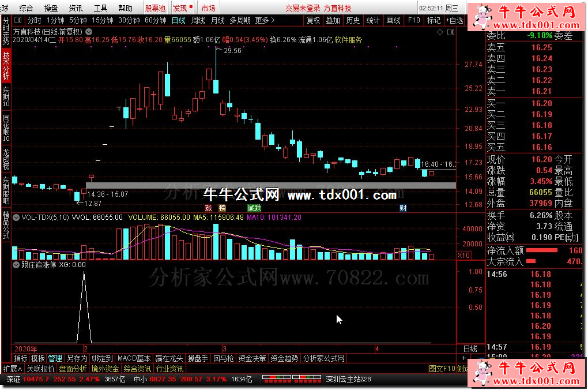Open the chart dropdown arrow next to 方直科技(日线.前复权)
The height and width of the screenshot is (390, 588).
pos(89,32)
